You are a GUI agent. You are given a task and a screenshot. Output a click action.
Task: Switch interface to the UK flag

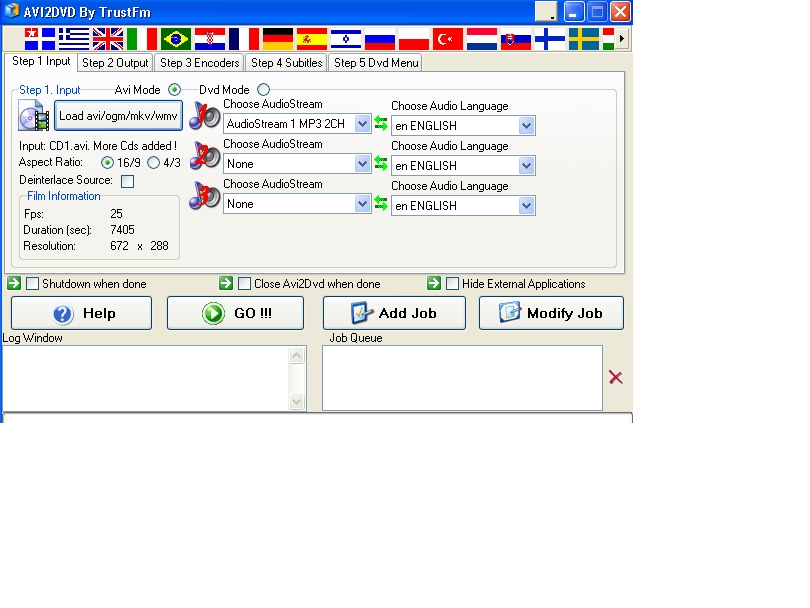click(108, 39)
